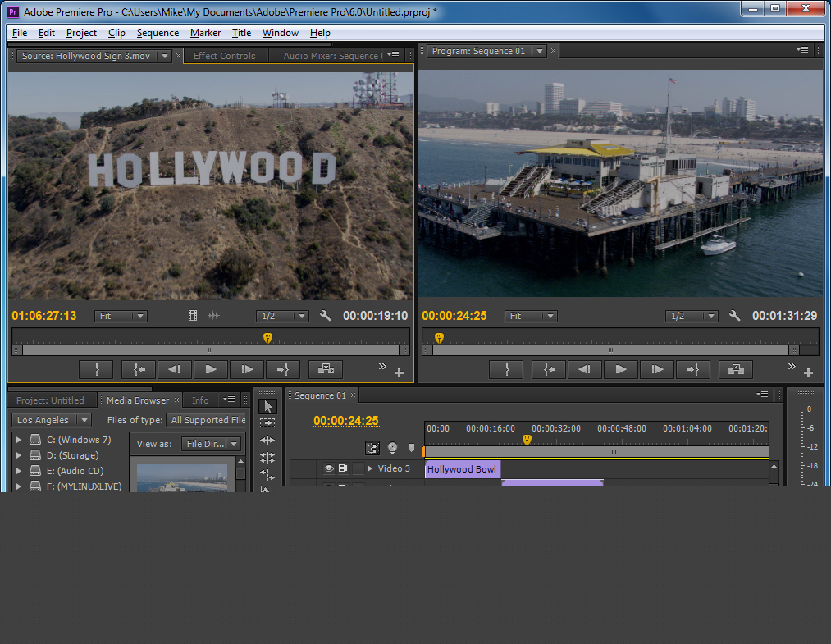831x644 pixels.
Task: Enable Sync Lock on the Video 3 track
Action: [x=343, y=468]
